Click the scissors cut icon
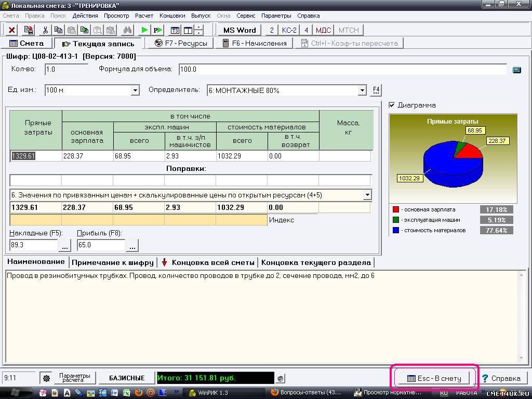532x399 pixels. coord(45,30)
